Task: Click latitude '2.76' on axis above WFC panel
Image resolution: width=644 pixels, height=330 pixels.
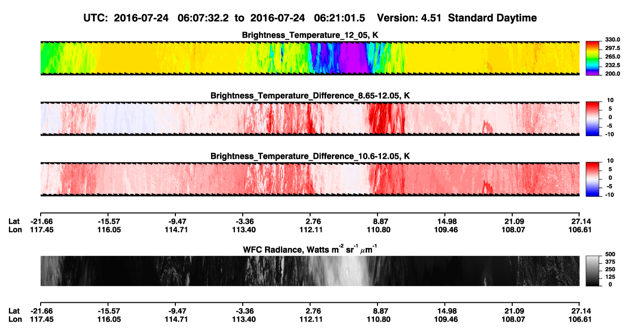Action: pos(311,221)
